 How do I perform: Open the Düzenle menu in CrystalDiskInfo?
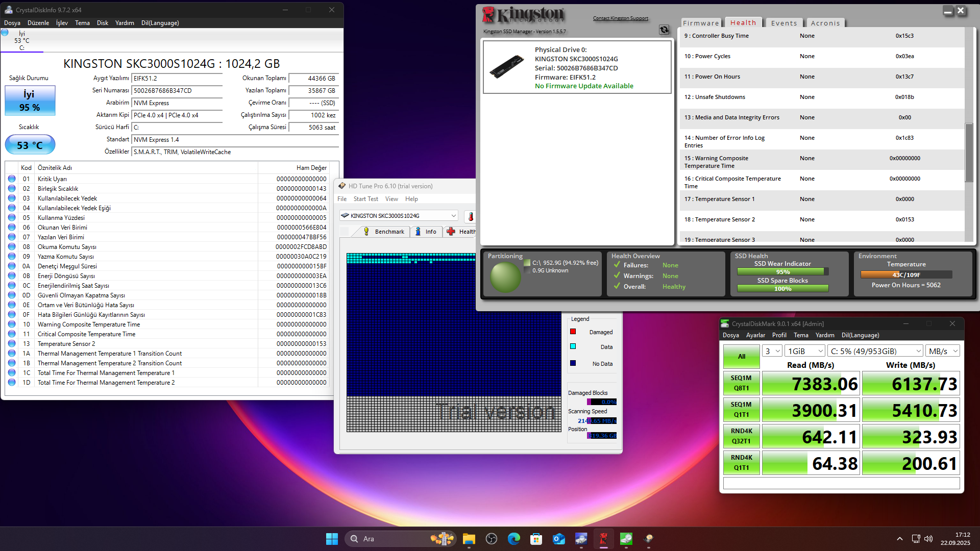pyautogui.click(x=38, y=23)
